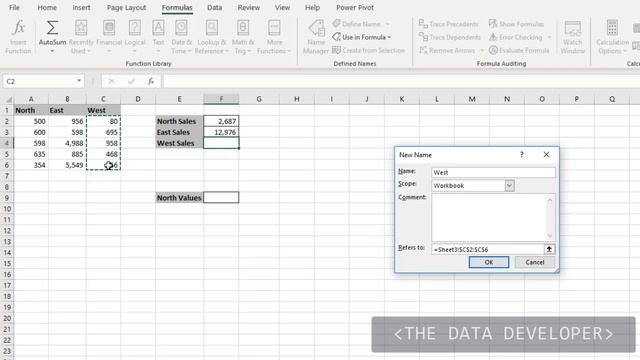The image size is (640, 360).
Task: Click the formula bar cancel icon
Action: 111,81
